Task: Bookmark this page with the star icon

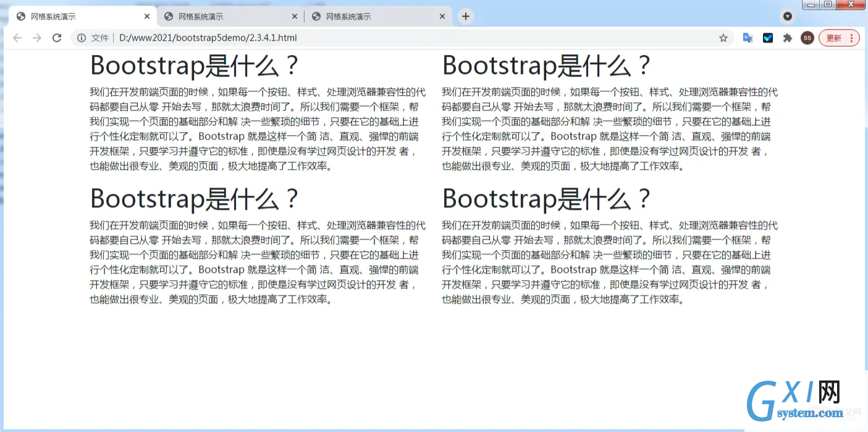Action: (x=723, y=38)
